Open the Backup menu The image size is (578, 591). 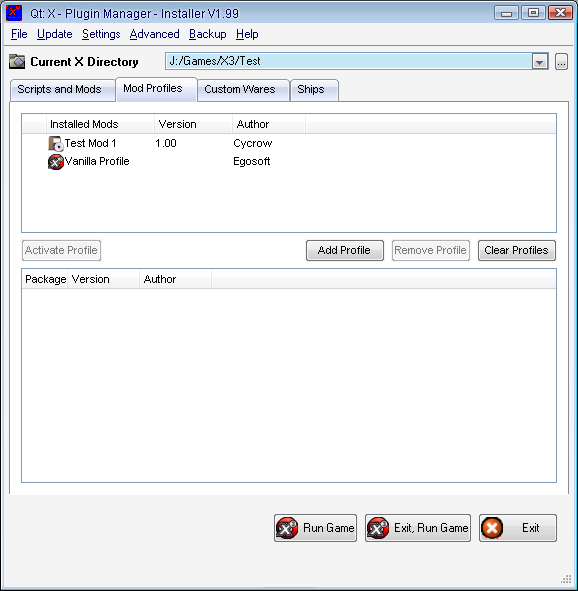pos(208,34)
